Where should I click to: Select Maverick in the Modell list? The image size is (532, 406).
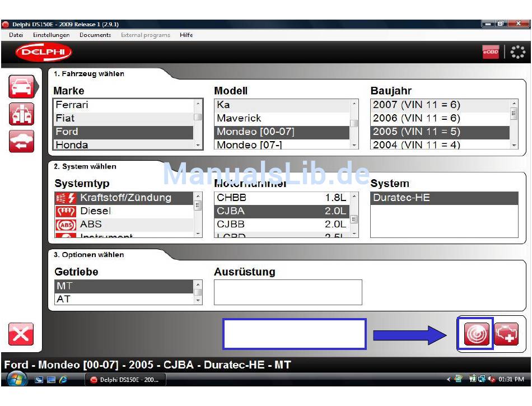click(282, 119)
